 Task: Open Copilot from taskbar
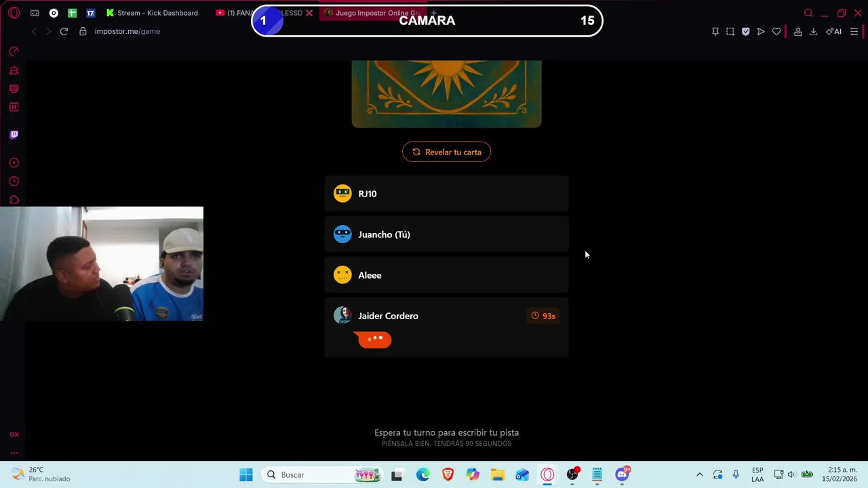(x=473, y=474)
